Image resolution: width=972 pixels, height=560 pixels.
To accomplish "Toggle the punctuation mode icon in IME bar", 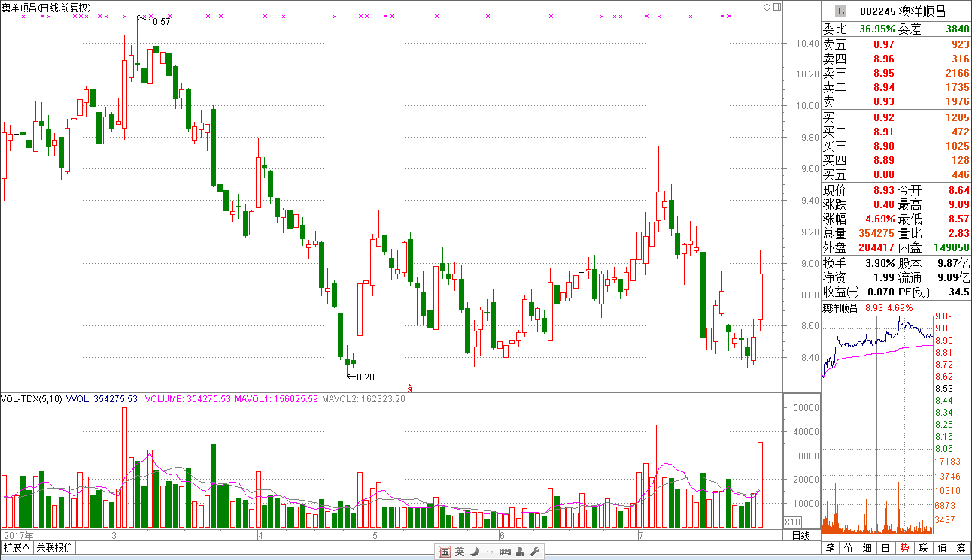I will coord(489,552).
